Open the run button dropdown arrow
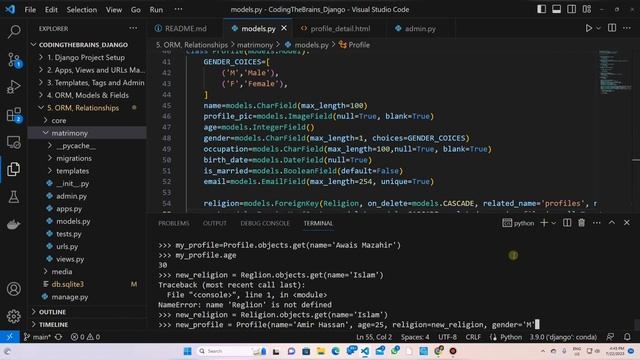Image resolution: width=640 pixels, height=360 pixels. click(x=598, y=29)
